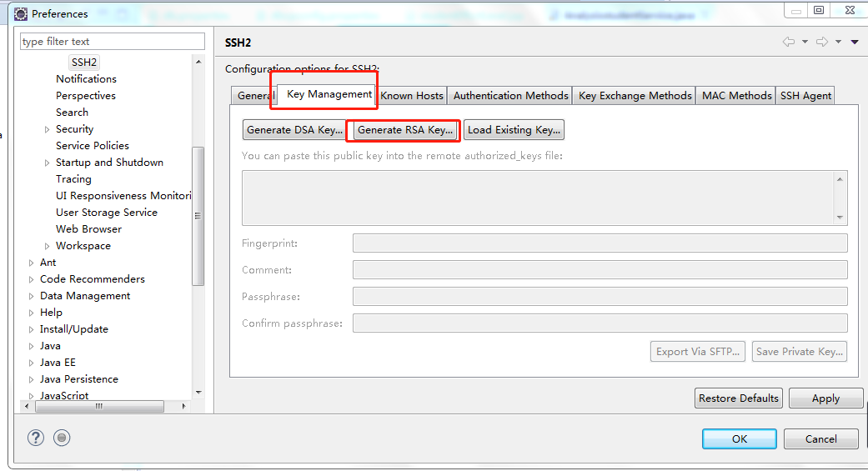Open the view menu triangle in SSH2 header
868x471 pixels.
pos(855,42)
